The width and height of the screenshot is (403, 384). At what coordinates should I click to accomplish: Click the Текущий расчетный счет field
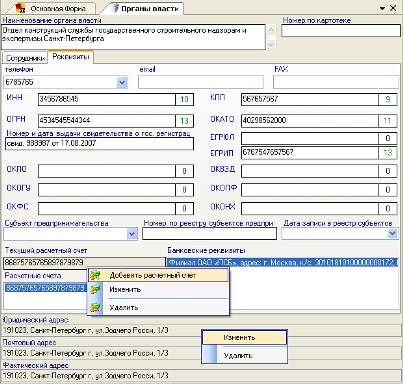coord(84,263)
